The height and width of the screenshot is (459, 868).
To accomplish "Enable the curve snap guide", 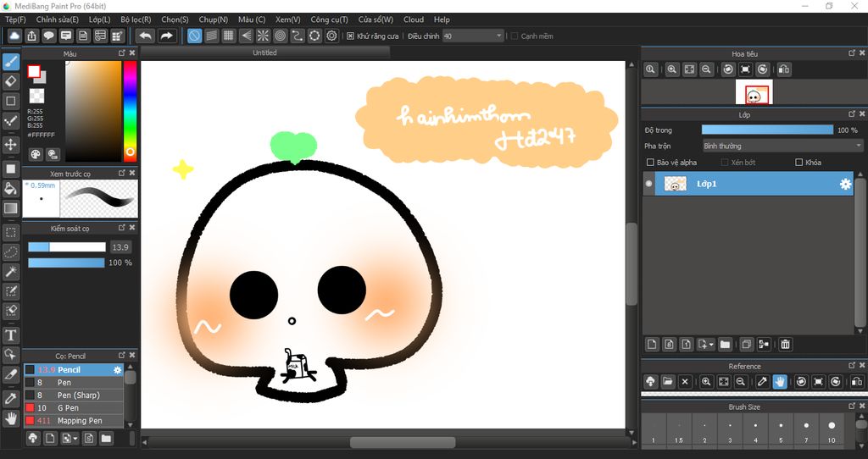I will 298,36.
